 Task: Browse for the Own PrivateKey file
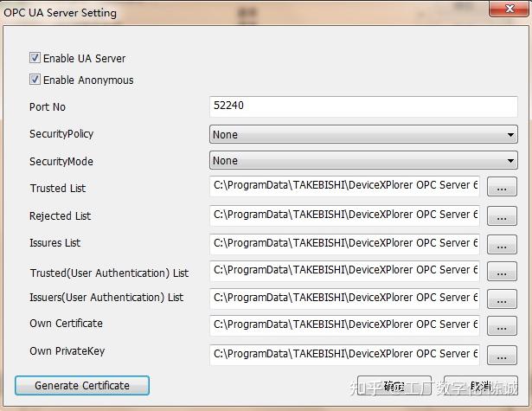pos(502,355)
